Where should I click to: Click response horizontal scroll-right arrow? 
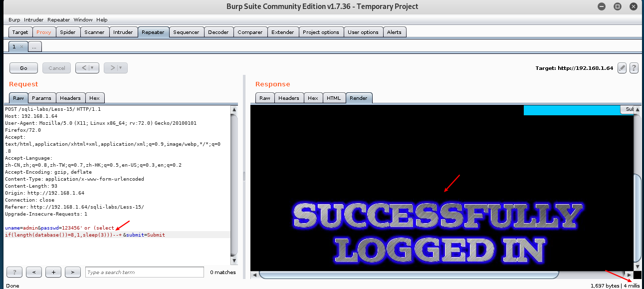click(x=630, y=275)
